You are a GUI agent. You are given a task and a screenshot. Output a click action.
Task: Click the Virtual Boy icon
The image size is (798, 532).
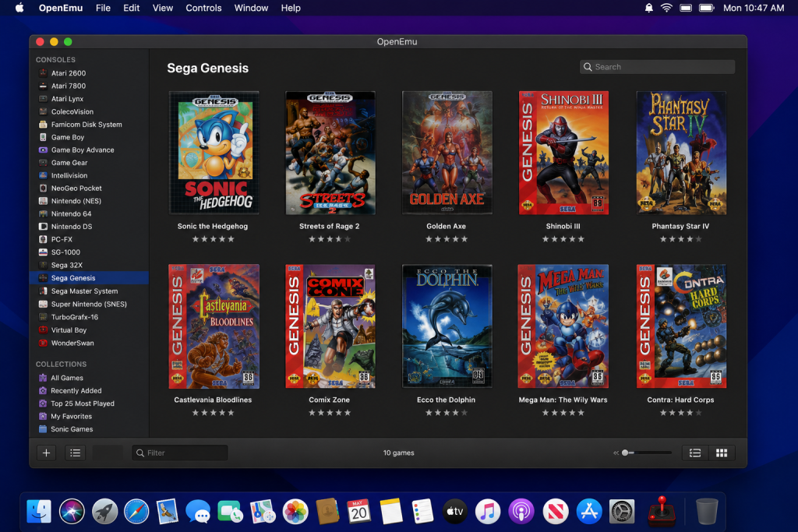click(x=44, y=329)
